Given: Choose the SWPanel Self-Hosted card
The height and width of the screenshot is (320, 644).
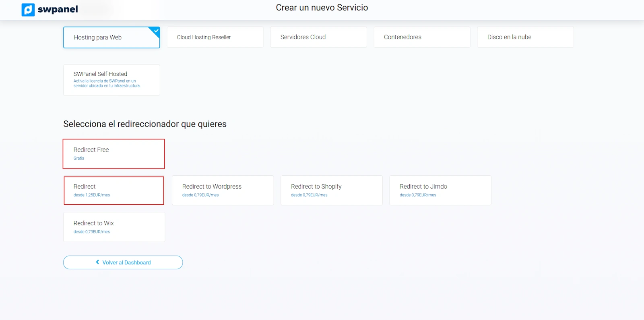Looking at the screenshot, I should coord(111,80).
